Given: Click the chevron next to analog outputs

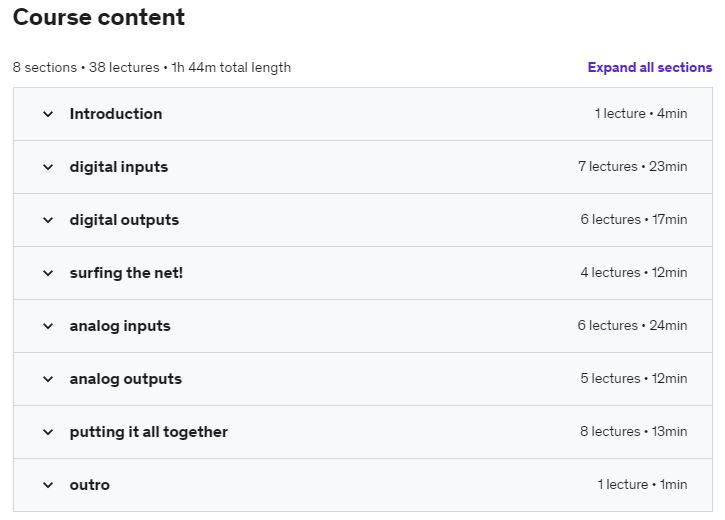Looking at the screenshot, I should pos(48,379).
